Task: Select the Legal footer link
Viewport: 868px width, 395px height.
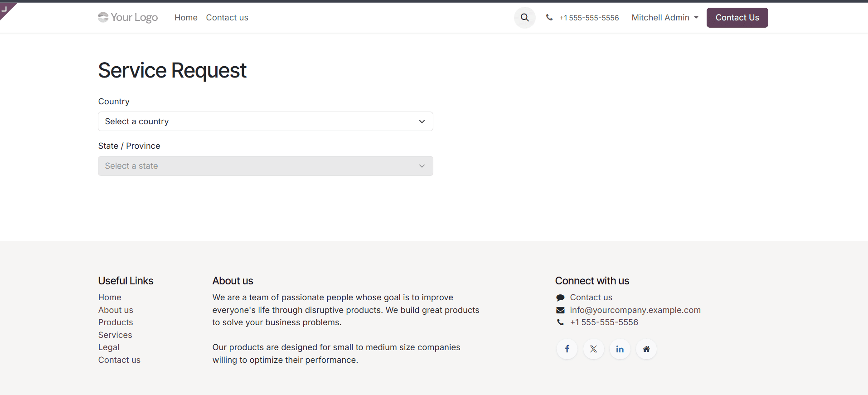Action: pos(109,347)
